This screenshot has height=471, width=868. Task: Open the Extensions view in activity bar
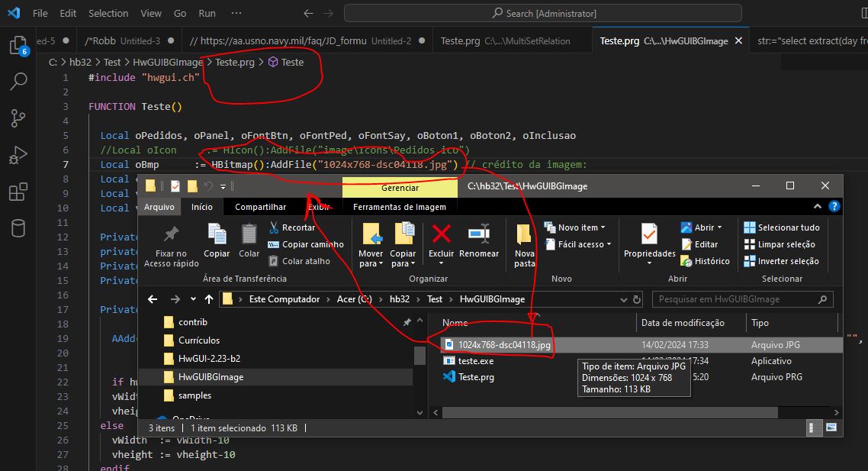click(18, 192)
